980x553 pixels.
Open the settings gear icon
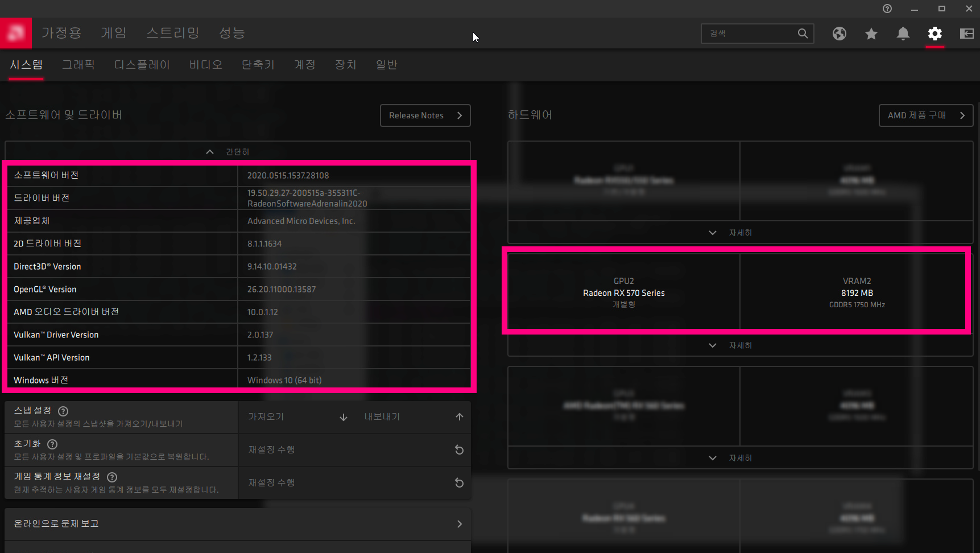(x=935, y=34)
